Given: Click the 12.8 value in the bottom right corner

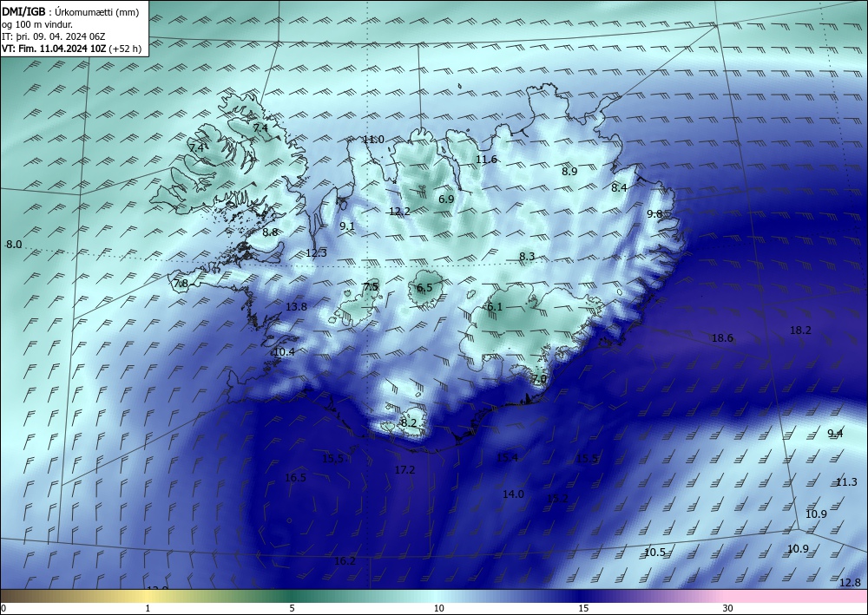Looking at the screenshot, I should point(851,582).
